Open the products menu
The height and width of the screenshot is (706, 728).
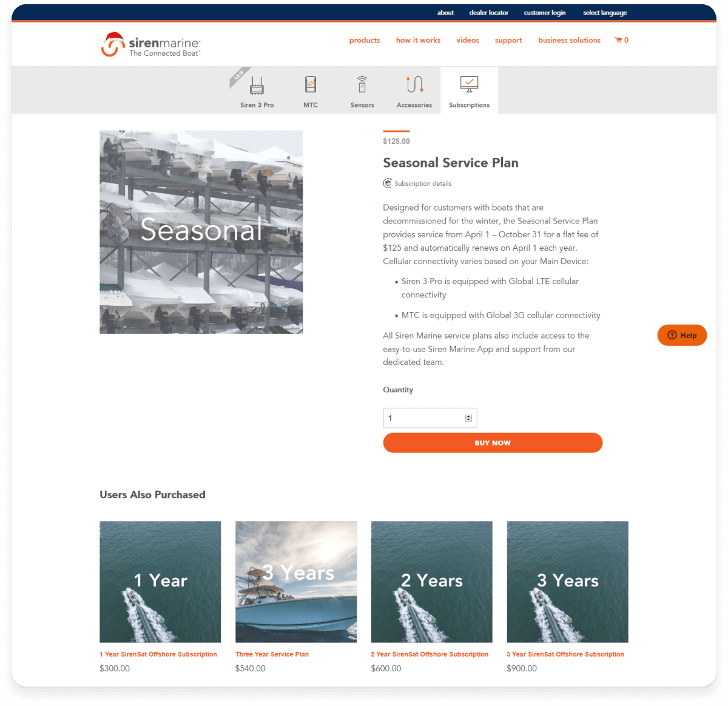click(x=365, y=40)
